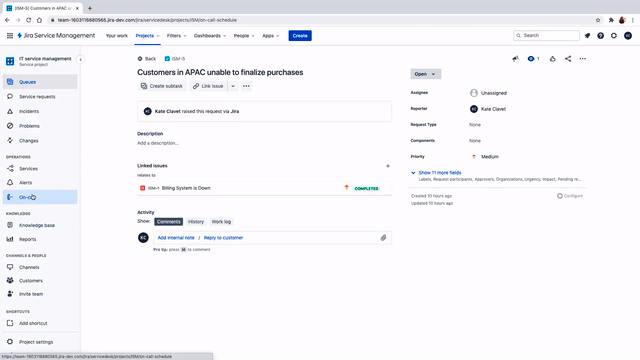Click the Jira Service Management logo

coord(56,36)
